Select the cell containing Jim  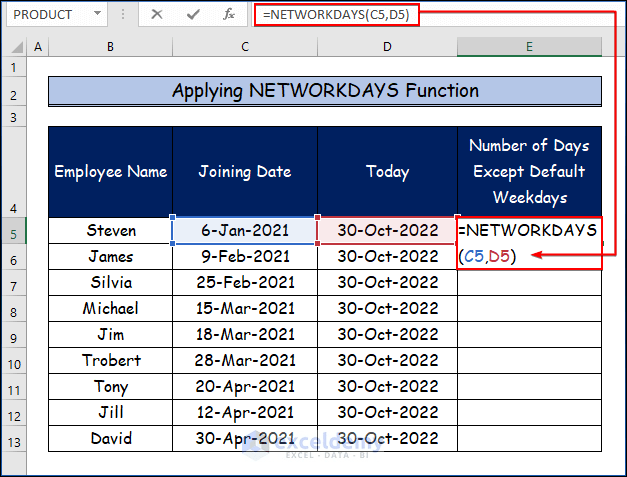tap(110, 335)
